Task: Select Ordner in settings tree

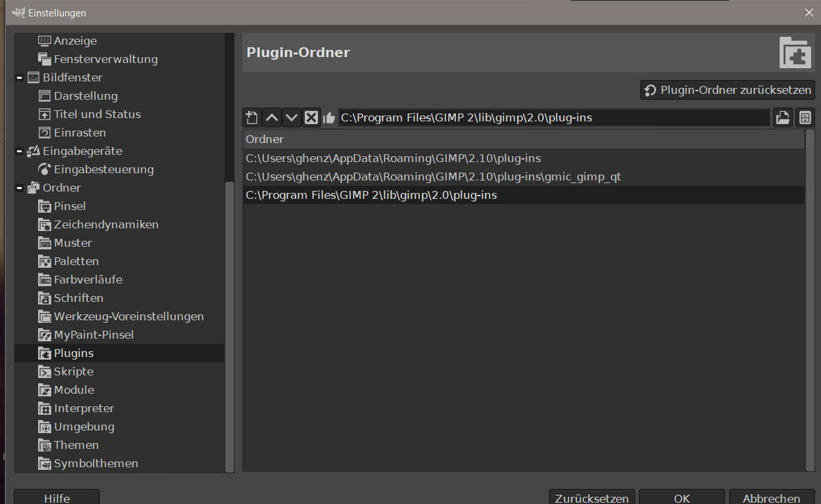Action: point(62,188)
